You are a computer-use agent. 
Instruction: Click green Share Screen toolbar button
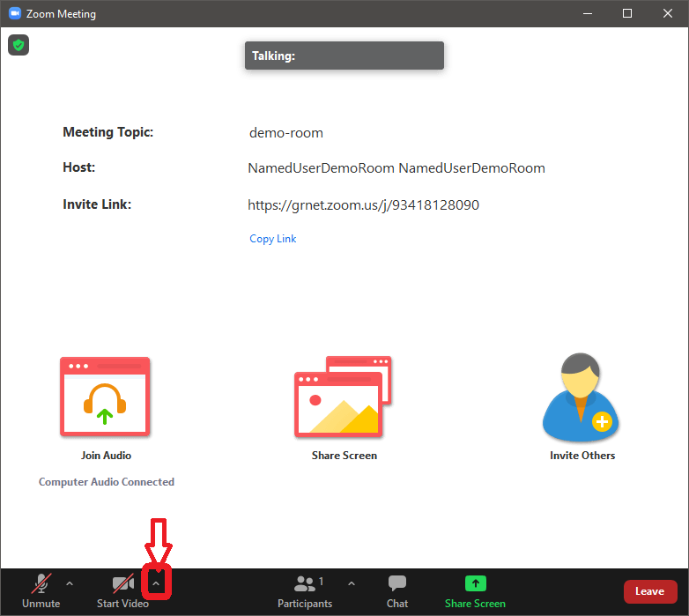[475, 591]
